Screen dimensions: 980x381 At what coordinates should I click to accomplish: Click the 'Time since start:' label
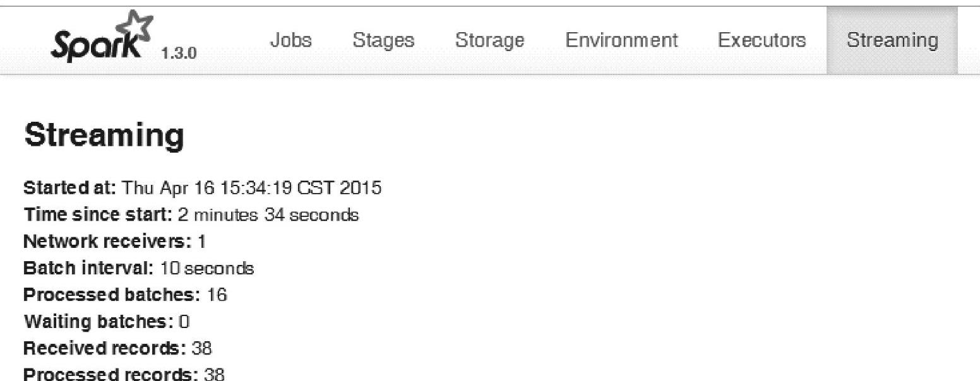tap(98, 215)
